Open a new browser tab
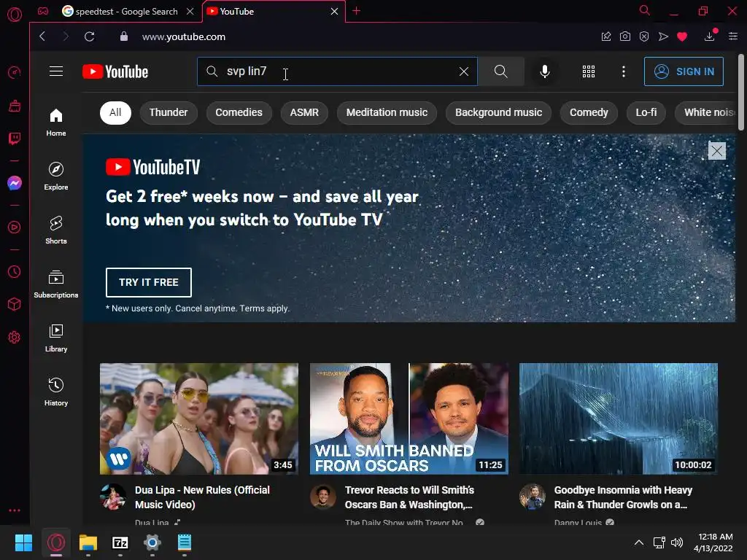The width and height of the screenshot is (747, 560). point(356,11)
